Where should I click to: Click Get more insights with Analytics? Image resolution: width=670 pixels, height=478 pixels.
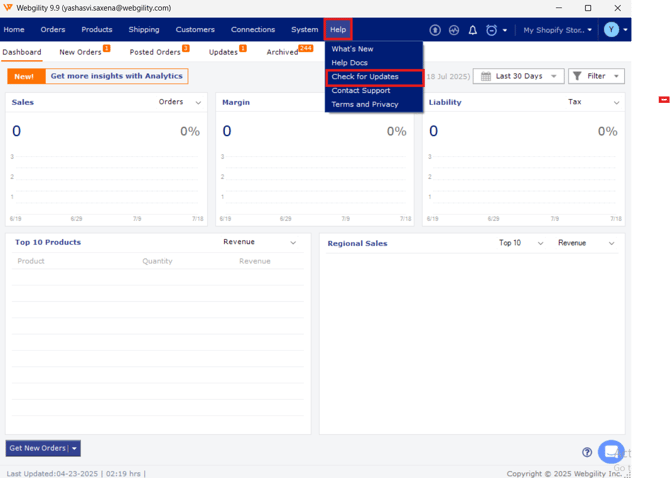pos(116,76)
